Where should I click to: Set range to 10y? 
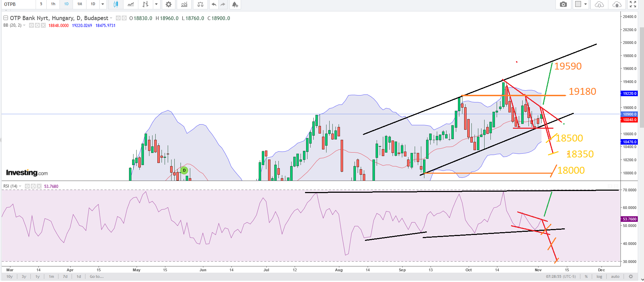[x=9, y=276]
